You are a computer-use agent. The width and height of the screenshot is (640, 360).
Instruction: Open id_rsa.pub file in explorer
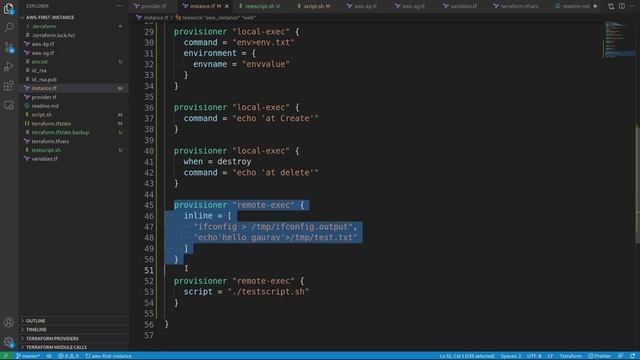pos(44,80)
